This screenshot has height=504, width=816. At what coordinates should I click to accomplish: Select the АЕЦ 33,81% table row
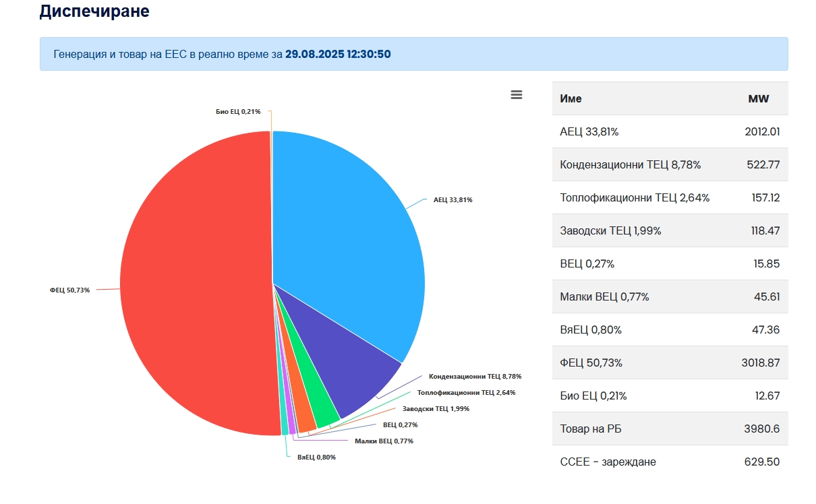pos(670,132)
